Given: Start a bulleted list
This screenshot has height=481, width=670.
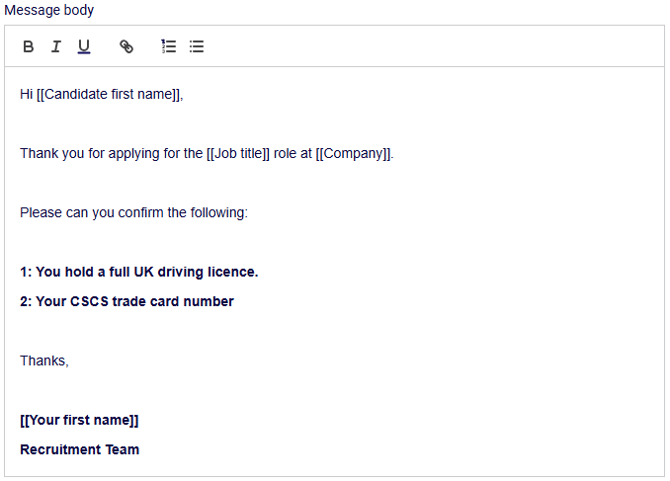Looking at the screenshot, I should 197,47.
